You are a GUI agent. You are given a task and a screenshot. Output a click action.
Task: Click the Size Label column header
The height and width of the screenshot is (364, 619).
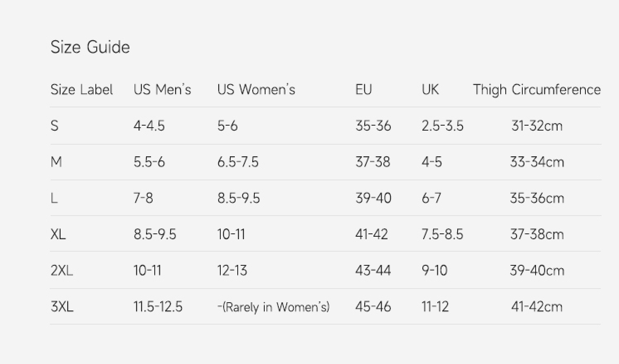pos(82,90)
